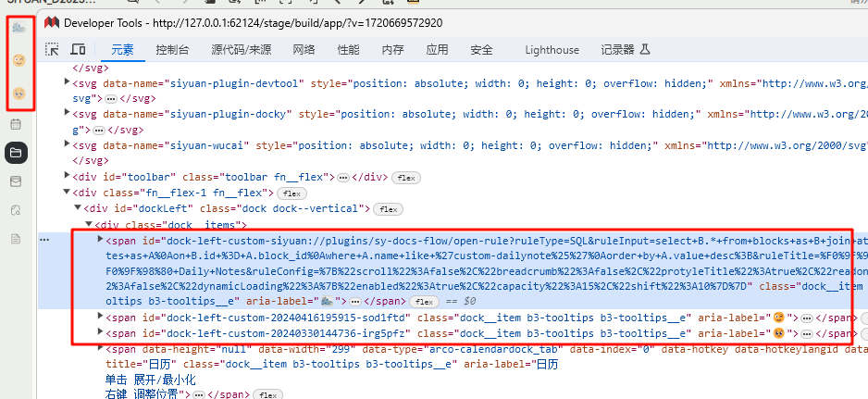Activate the inspect element picker tool
The height and width of the screenshot is (399, 868).
(x=52, y=49)
